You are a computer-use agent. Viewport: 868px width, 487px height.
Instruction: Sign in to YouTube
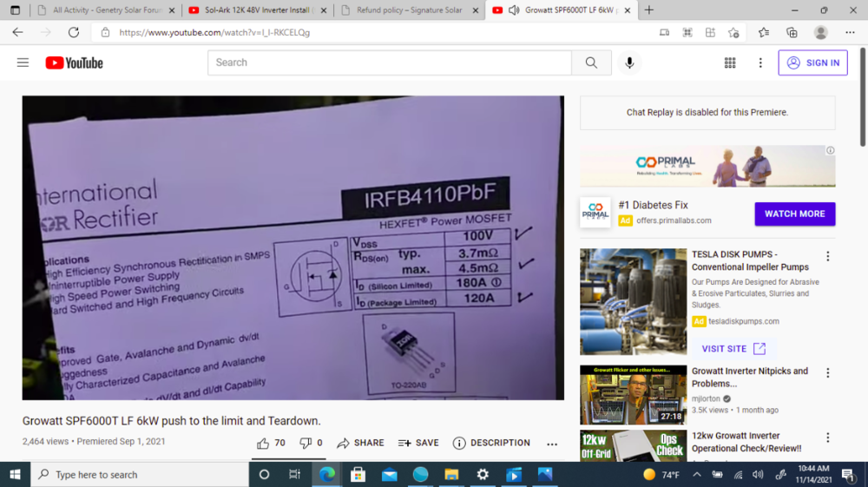pos(812,63)
